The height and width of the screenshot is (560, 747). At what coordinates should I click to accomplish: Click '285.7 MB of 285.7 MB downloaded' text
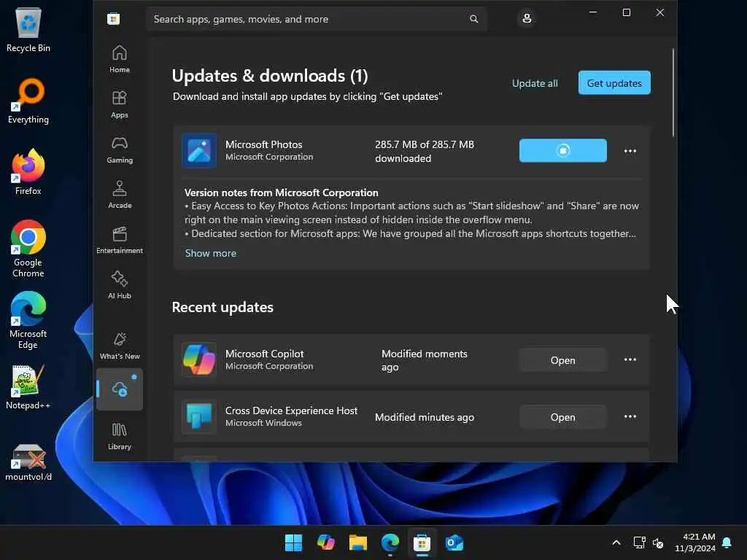(x=425, y=152)
